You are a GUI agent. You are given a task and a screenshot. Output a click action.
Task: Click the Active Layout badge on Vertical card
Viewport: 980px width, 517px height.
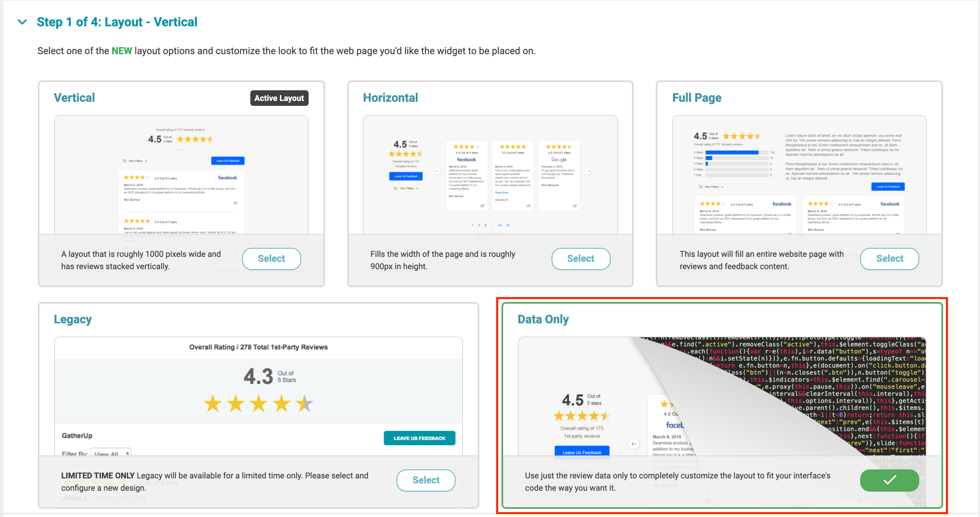(279, 98)
